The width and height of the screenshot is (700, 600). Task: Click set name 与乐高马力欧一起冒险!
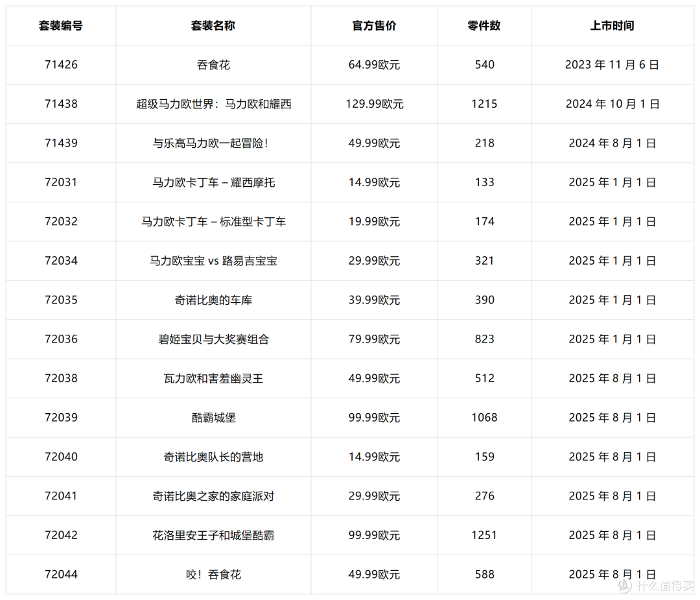[x=210, y=143]
